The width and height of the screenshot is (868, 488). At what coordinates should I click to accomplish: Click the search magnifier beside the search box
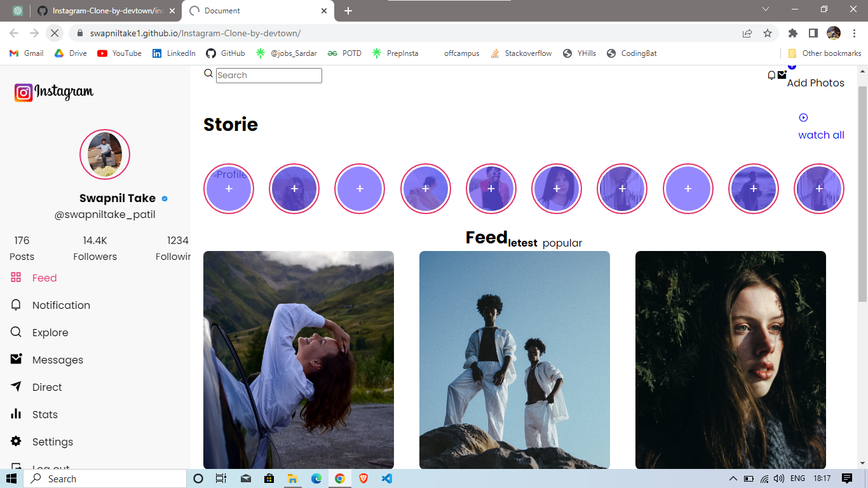(x=208, y=73)
